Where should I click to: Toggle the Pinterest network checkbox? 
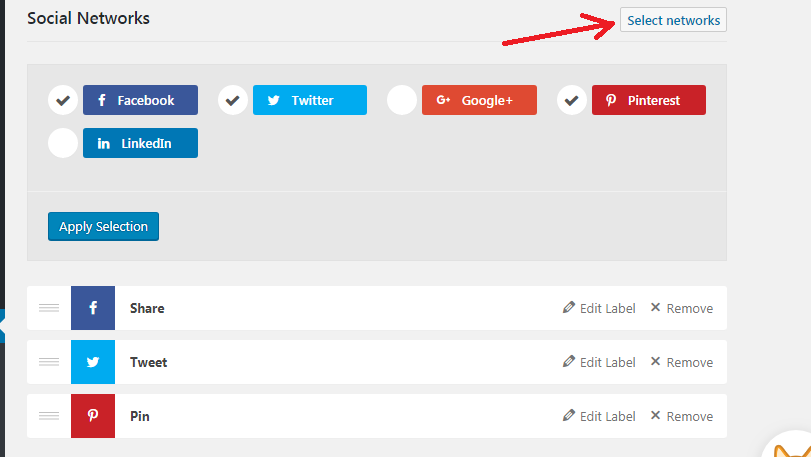[572, 100]
